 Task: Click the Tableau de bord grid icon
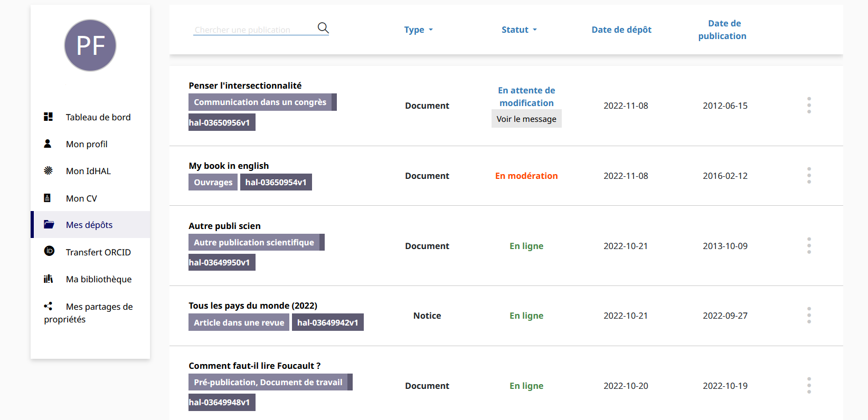(48, 117)
